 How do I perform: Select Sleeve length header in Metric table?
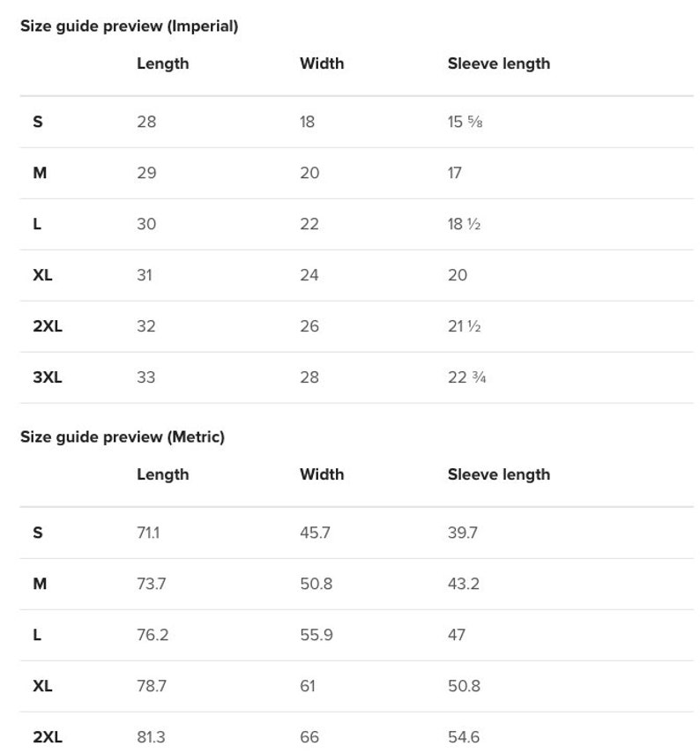tap(499, 475)
